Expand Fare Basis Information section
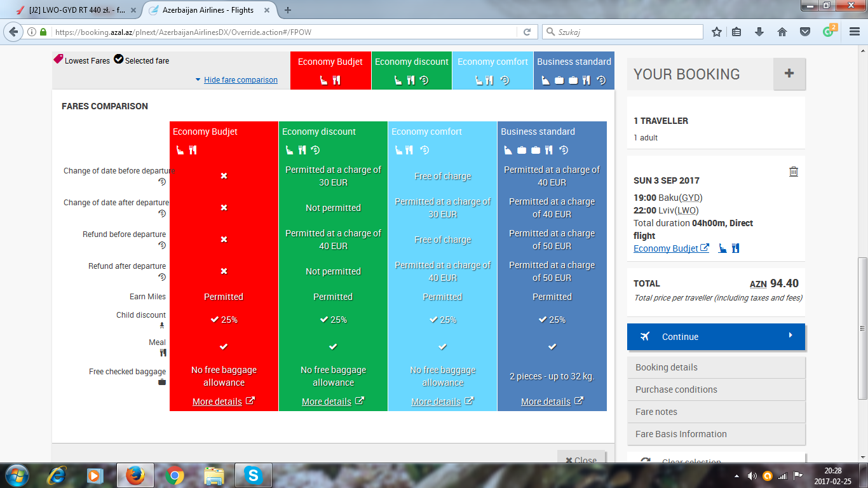 click(x=716, y=434)
